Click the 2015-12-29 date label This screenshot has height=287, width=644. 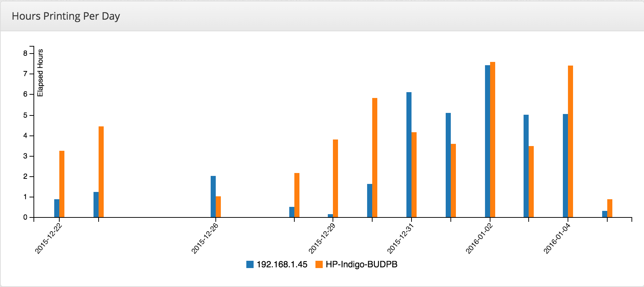coord(322,239)
